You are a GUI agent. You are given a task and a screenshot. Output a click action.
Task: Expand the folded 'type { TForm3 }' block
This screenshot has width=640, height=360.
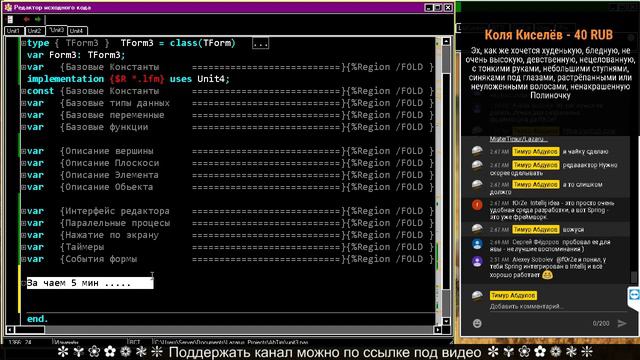[x=24, y=43]
